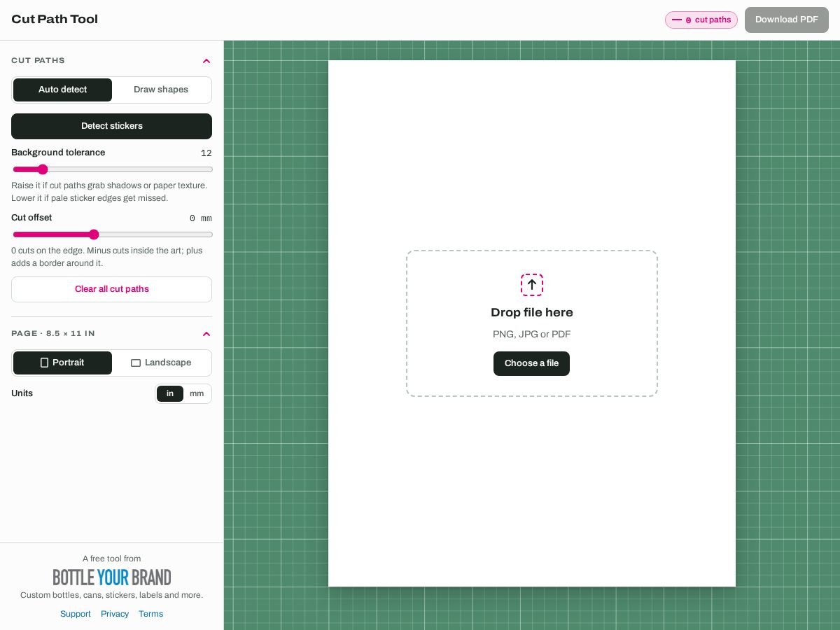The height and width of the screenshot is (630, 840).
Task: Select Landscape orientation
Action: click(x=161, y=363)
